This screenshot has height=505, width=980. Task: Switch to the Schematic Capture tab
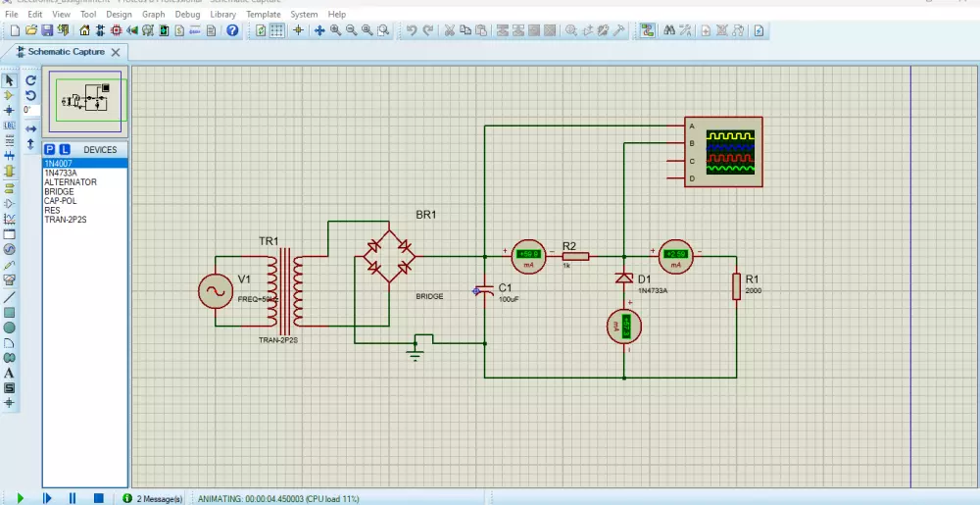(64, 52)
